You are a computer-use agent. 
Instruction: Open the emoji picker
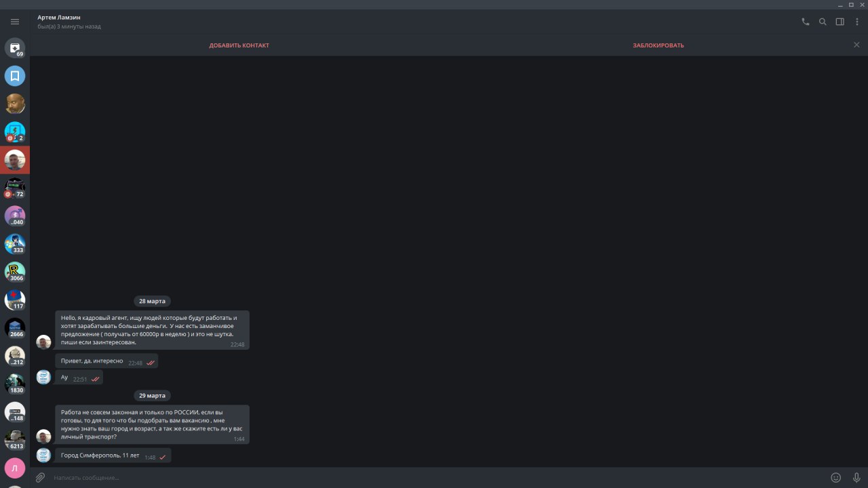click(836, 478)
